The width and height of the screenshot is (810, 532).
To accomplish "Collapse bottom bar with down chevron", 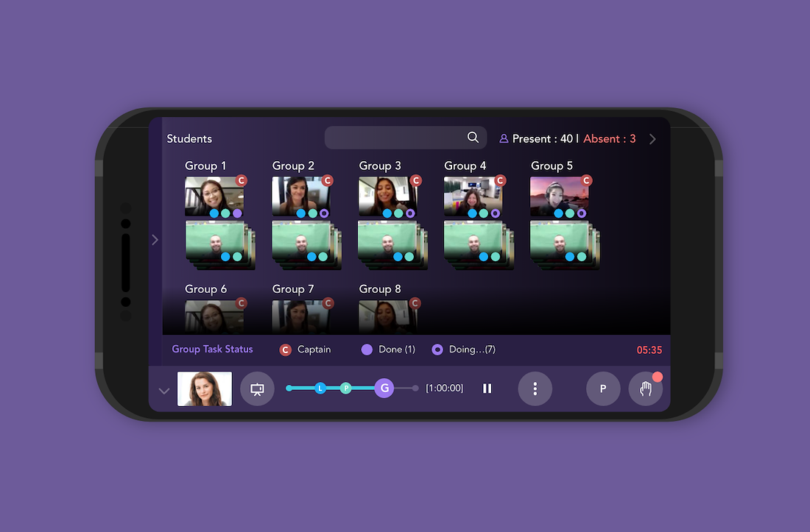I will click(x=163, y=391).
